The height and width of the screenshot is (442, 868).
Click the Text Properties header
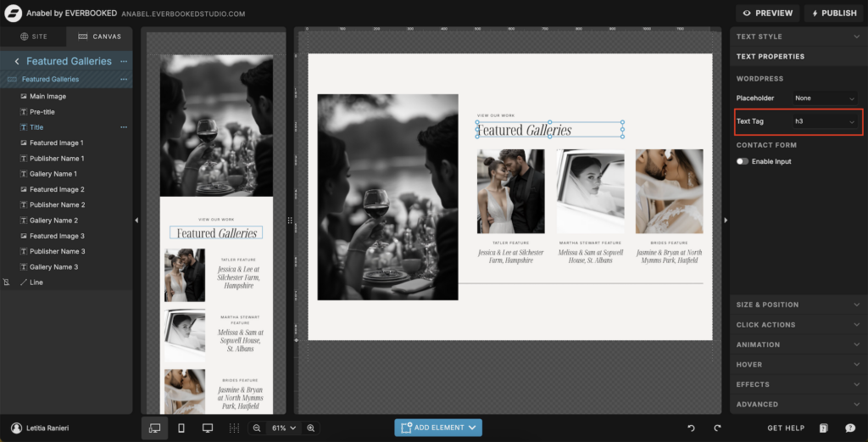coord(798,57)
